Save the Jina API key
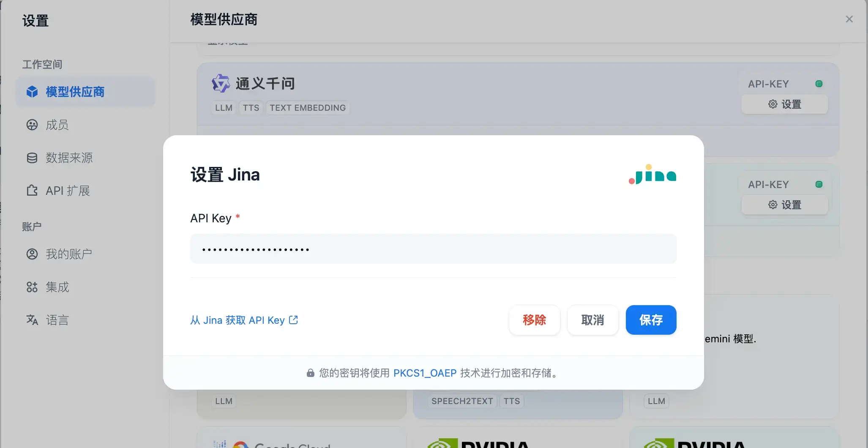 click(651, 320)
